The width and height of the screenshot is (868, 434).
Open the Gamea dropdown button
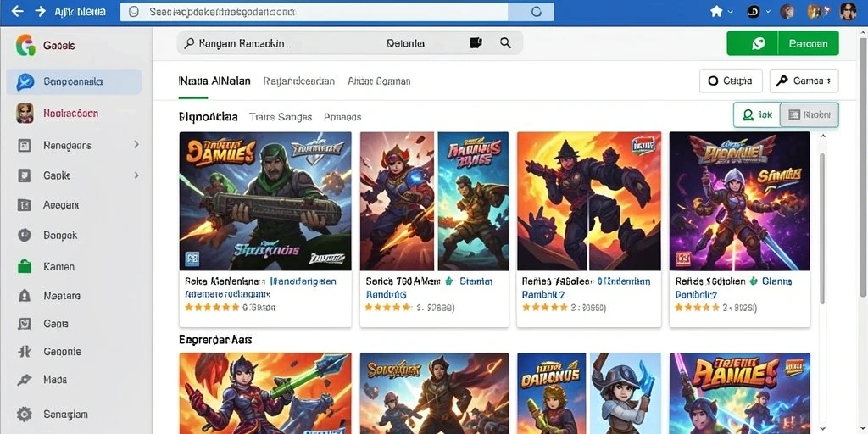(x=804, y=81)
